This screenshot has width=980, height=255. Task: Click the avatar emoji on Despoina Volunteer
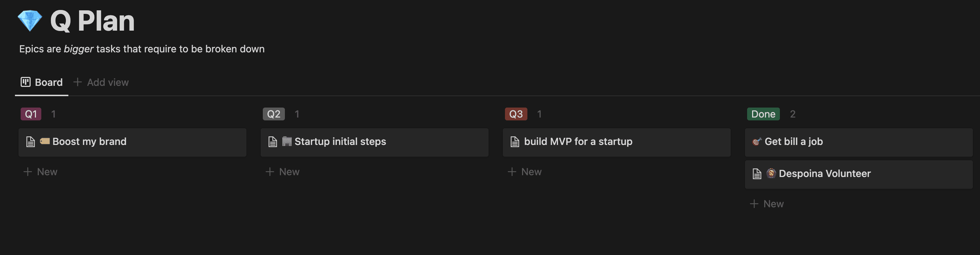tap(771, 173)
